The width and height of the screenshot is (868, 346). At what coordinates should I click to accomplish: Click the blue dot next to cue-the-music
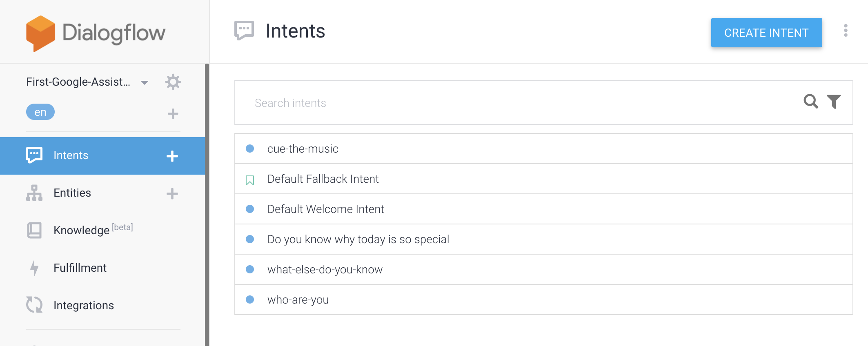point(250,149)
